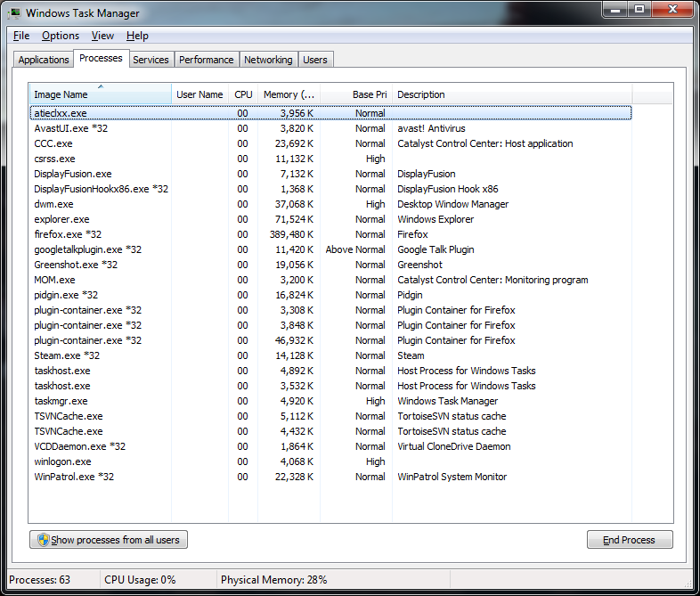Select the atieclxx.exe process row
The height and width of the screenshot is (596, 700).
330,113
